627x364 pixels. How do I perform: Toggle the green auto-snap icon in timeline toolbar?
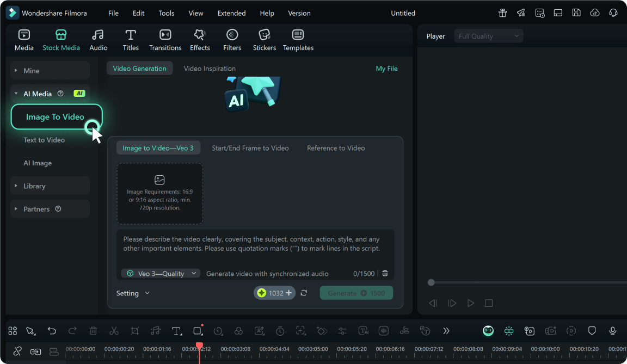coord(509,331)
